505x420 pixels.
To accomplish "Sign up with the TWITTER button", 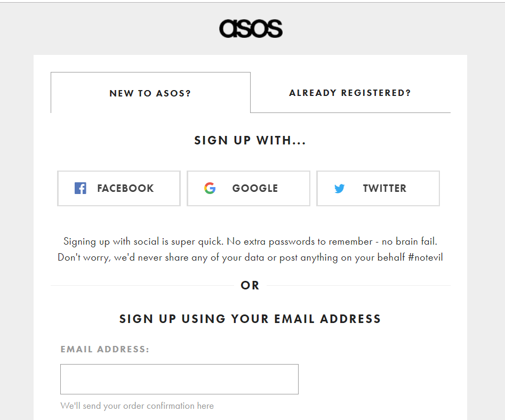I will click(378, 188).
